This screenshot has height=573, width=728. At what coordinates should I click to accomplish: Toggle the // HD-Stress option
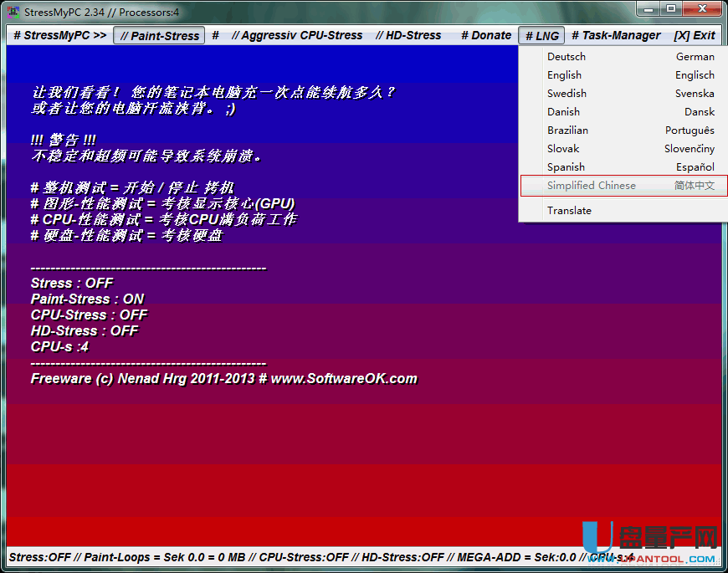point(408,35)
